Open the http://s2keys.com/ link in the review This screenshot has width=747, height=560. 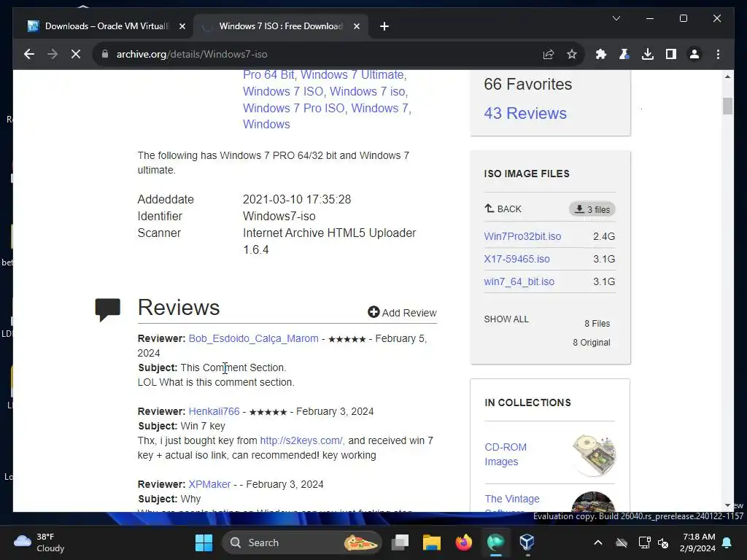click(301, 440)
